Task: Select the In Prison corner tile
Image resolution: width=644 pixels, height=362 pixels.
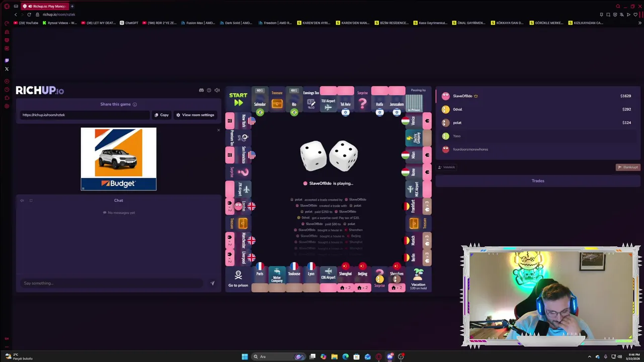Action: click(x=418, y=100)
